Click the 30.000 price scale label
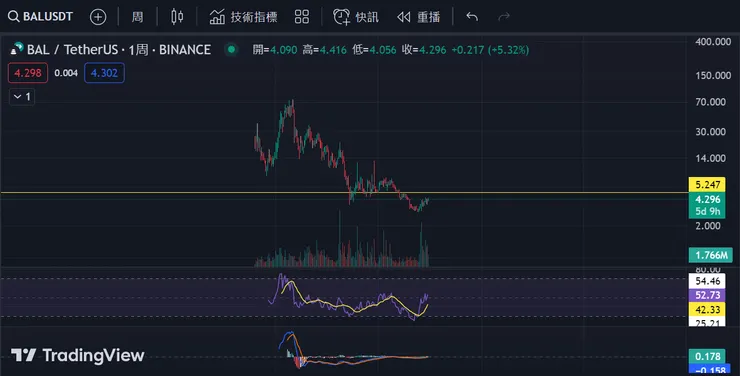The height and width of the screenshot is (376, 740). click(710, 132)
